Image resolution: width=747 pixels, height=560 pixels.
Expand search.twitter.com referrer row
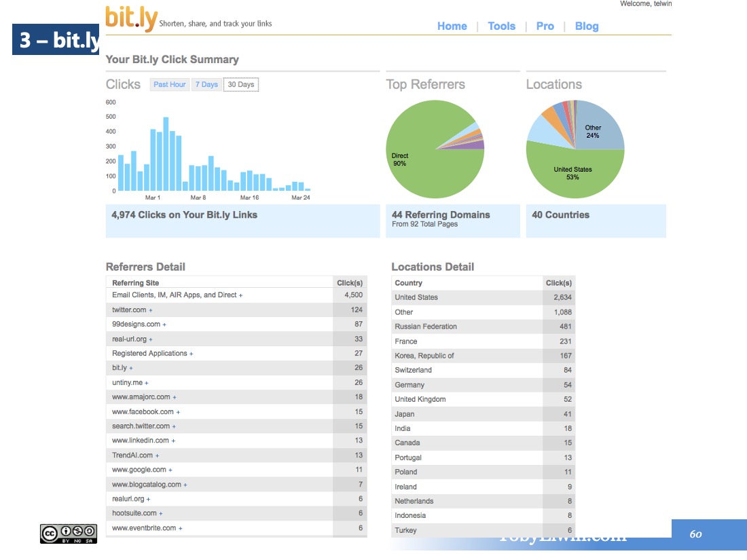tap(174, 427)
